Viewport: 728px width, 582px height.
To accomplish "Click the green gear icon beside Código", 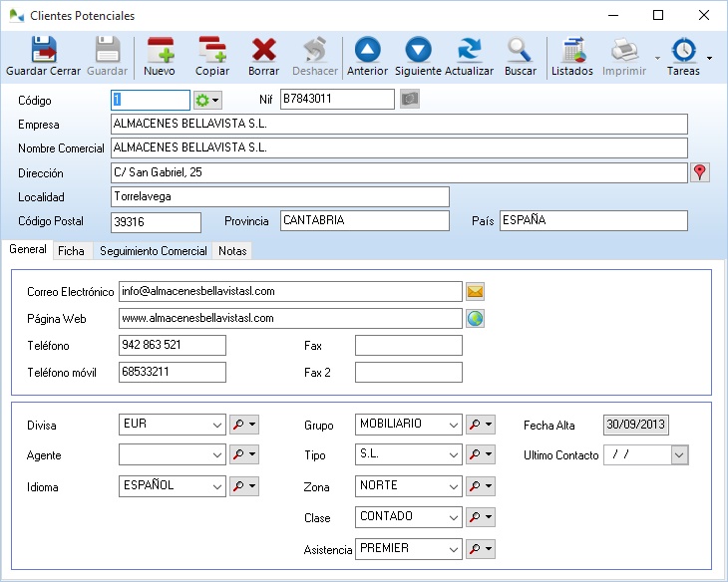I will pos(207,101).
